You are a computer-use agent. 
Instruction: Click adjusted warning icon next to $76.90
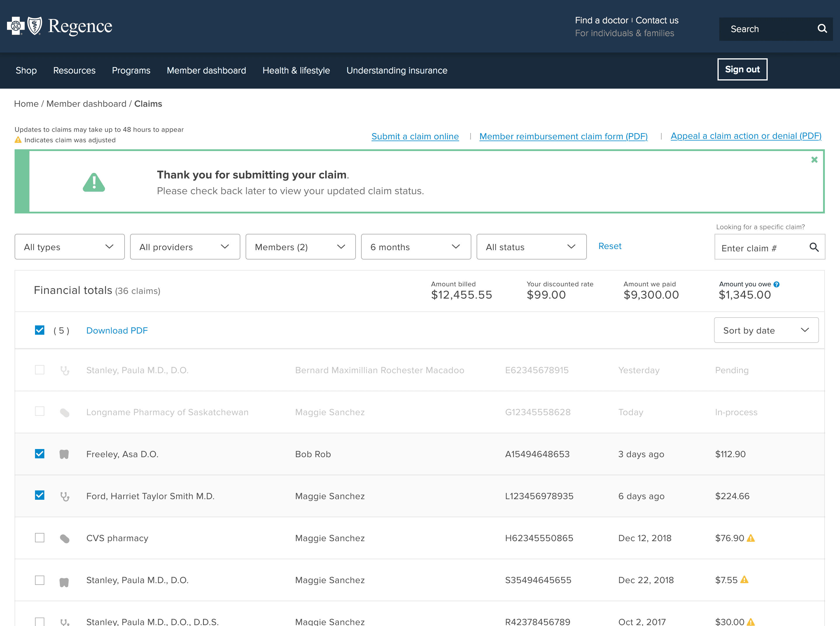(750, 538)
